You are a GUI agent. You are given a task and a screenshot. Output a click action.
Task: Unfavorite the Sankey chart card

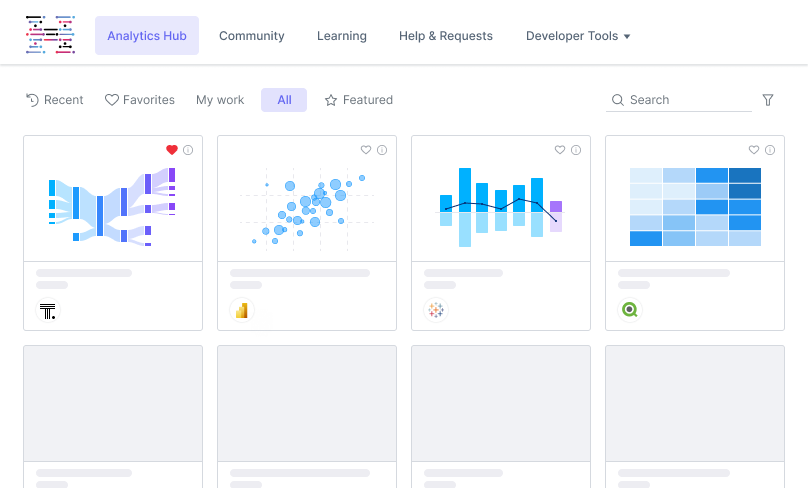172,150
